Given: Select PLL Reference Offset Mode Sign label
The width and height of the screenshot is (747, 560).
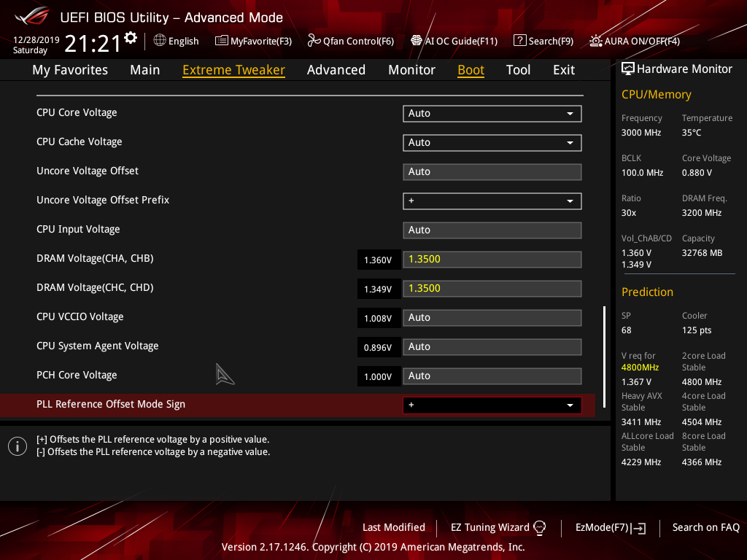Looking at the screenshot, I should click(x=111, y=404).
